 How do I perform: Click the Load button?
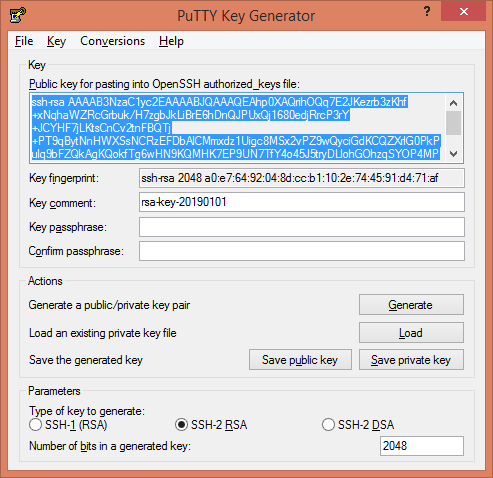pos(411,332)
